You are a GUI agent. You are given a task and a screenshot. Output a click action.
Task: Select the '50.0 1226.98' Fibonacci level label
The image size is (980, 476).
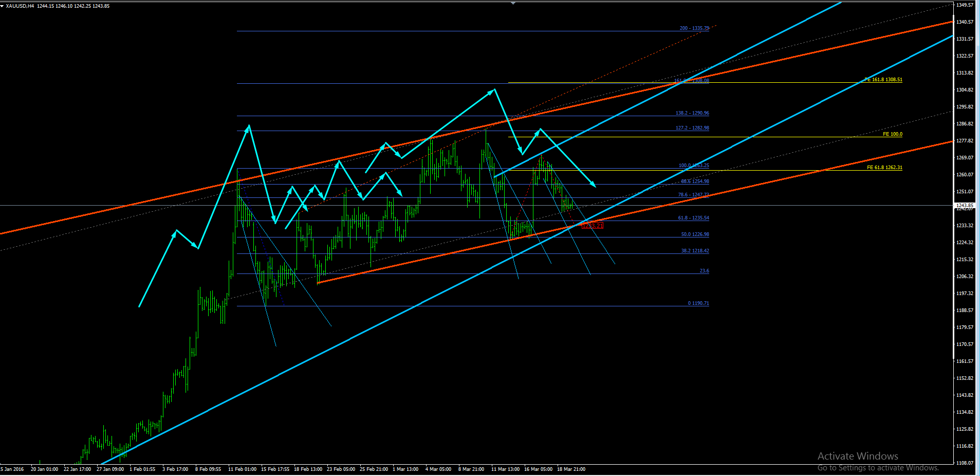(x=695, y=234)
